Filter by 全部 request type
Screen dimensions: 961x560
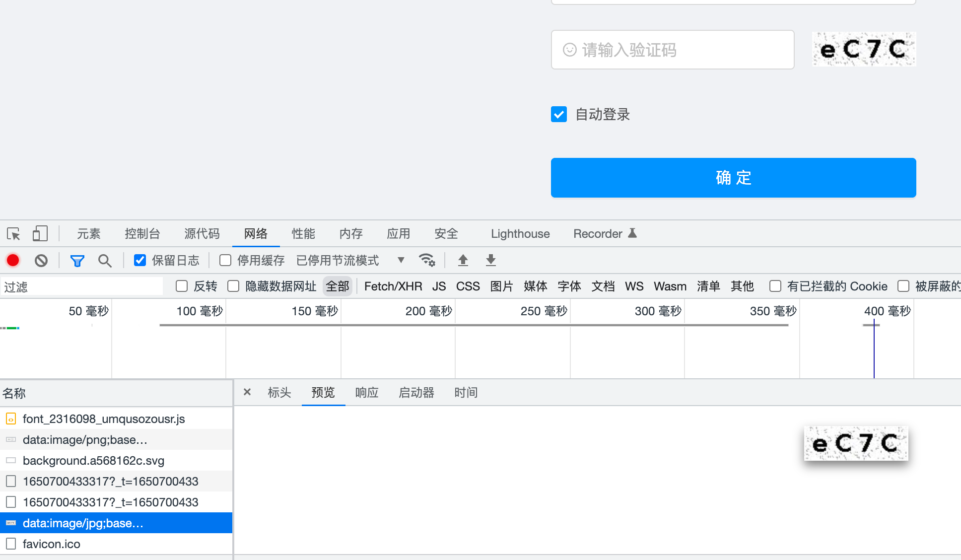(338, 286)
